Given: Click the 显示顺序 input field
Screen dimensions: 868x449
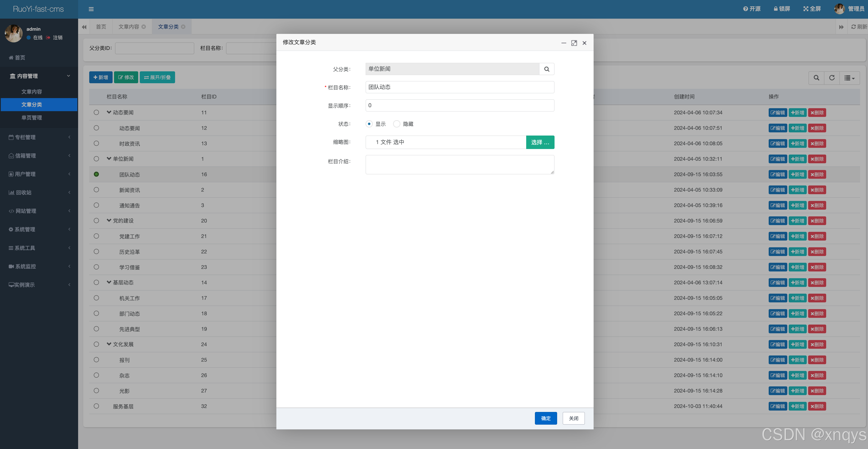Looking at the screenshot, I should tap(460, 105).
